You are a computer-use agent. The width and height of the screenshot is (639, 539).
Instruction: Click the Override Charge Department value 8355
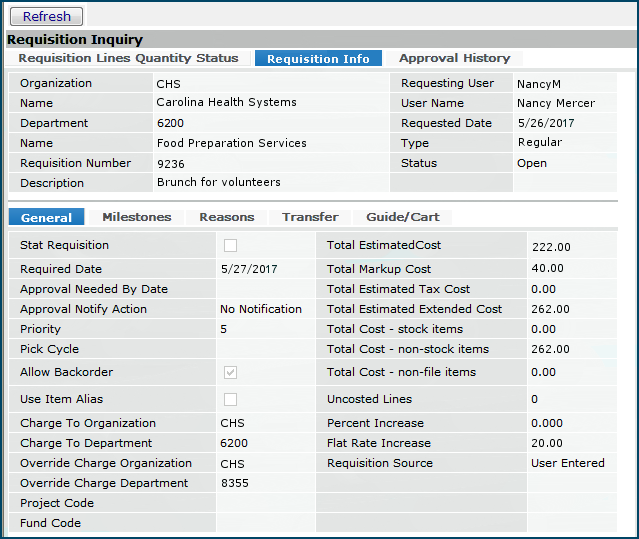tap(234, 483)
